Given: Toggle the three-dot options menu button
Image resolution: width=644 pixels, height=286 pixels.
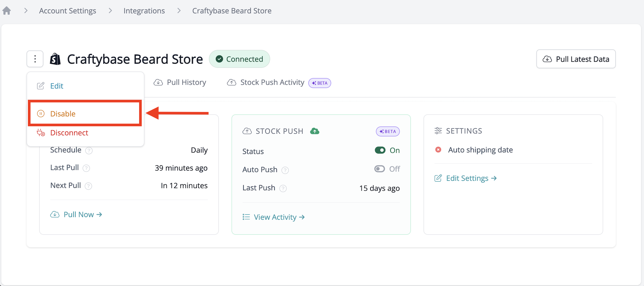Looking at the screenshot, I should click(35, 59).
